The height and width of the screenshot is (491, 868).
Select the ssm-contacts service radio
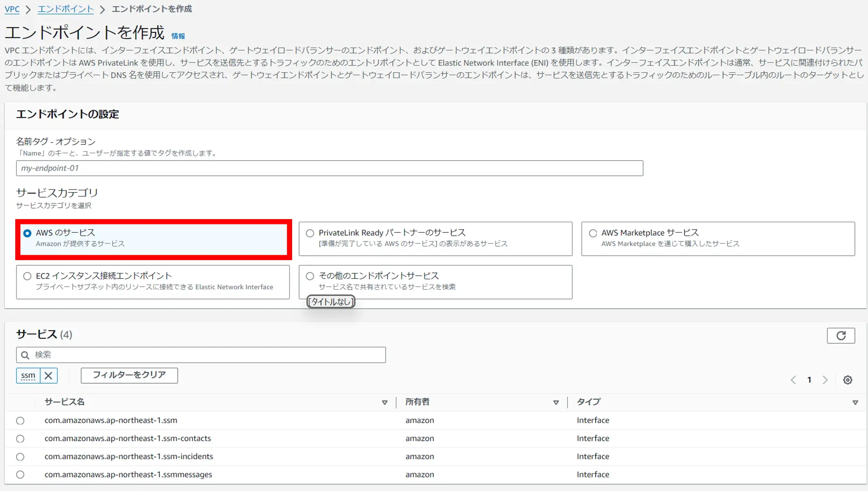coord(20,438)
